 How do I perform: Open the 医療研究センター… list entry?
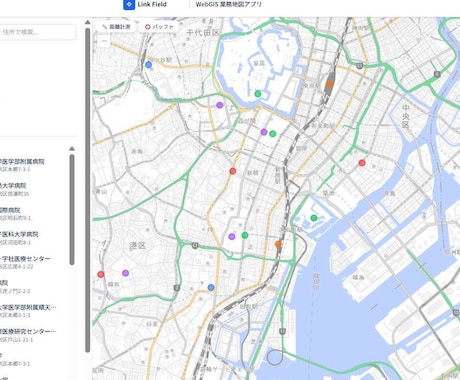pyautogui.click(x=33, y=335)
